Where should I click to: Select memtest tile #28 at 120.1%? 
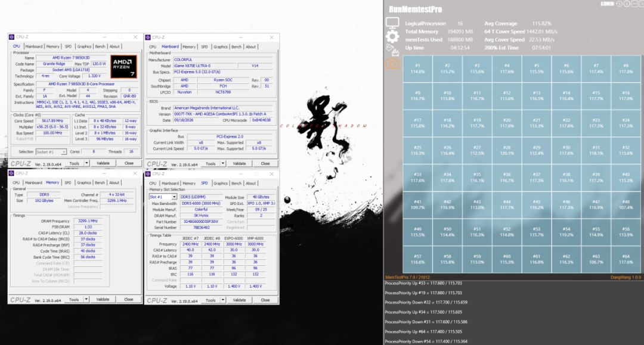(507, 150)
